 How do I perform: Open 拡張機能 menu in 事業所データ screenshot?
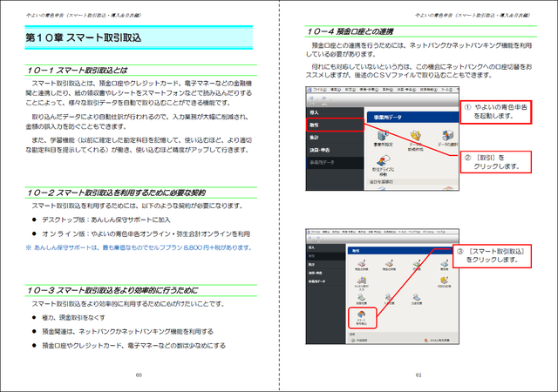point(428,90)
